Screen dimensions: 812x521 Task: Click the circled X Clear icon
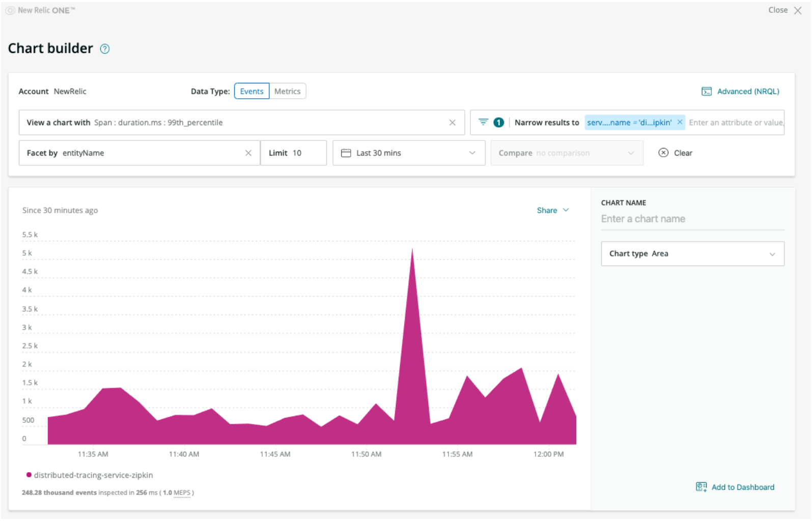click(663, 153)
